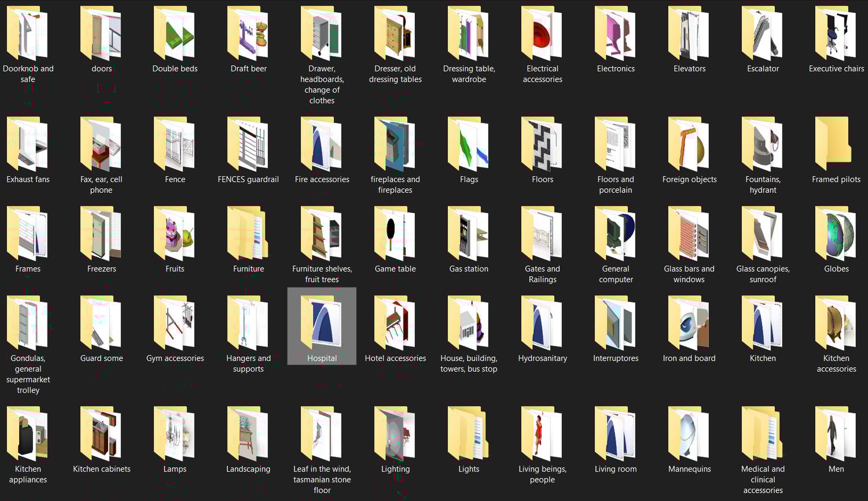Open the Hydrosanitary folder
The height and width of the screenshot is (501, 868).
pyautogui.click(x=542, y=323)
